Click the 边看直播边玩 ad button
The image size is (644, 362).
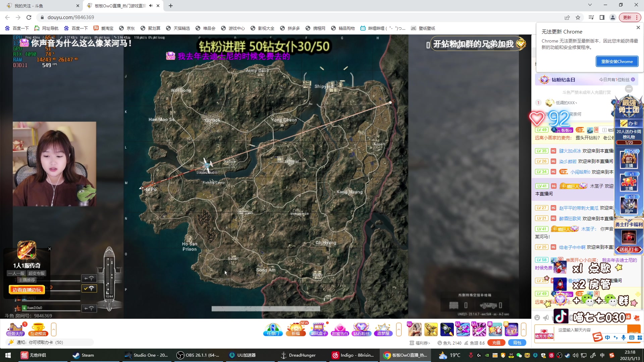(x=26, y=290)
